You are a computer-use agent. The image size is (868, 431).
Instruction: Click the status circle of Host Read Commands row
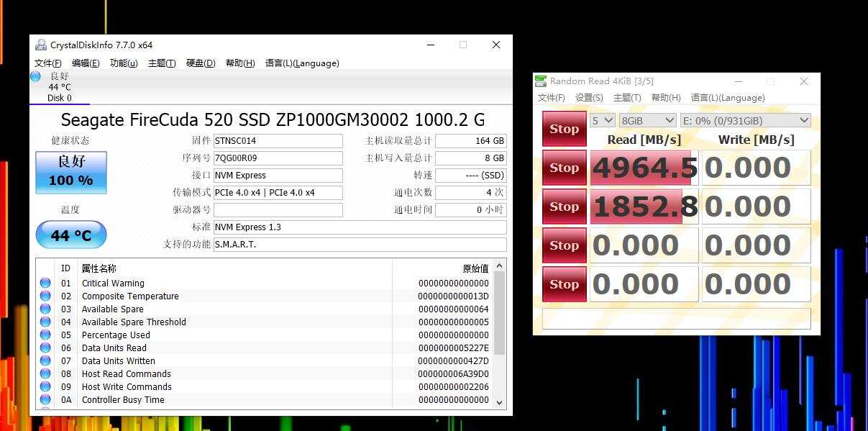45,374
